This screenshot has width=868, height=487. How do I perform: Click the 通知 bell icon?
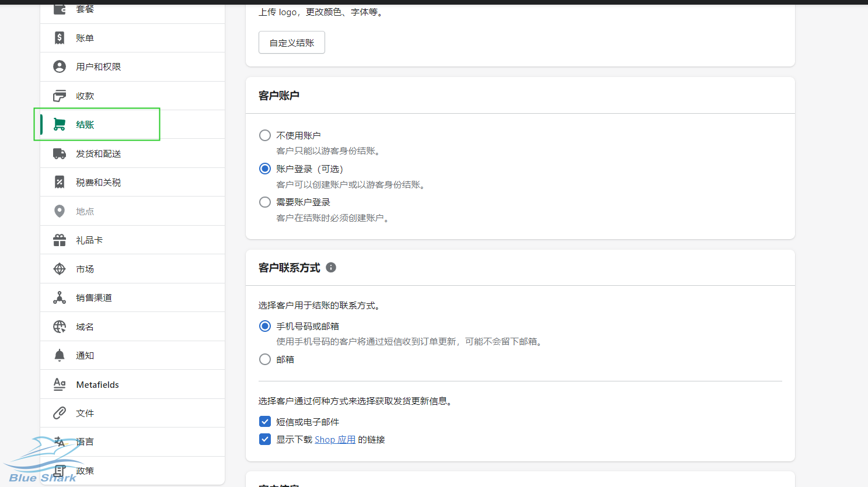pos(60,355)
